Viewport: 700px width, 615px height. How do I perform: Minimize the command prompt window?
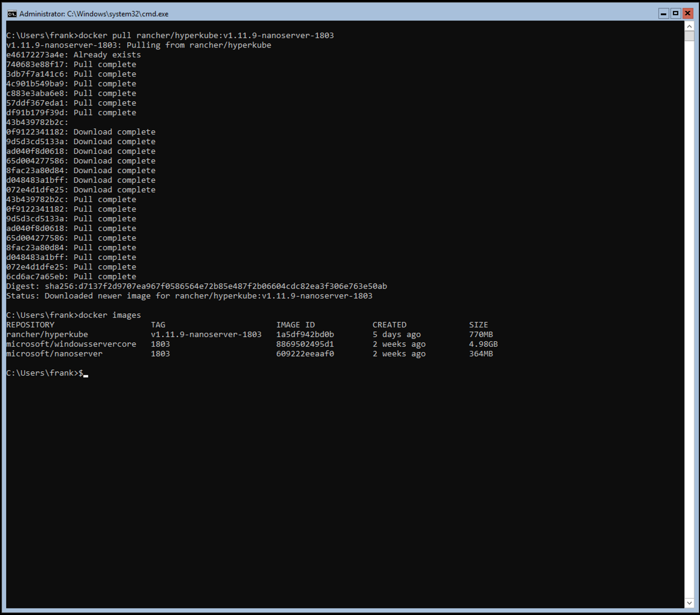click(x=663, y=13)
